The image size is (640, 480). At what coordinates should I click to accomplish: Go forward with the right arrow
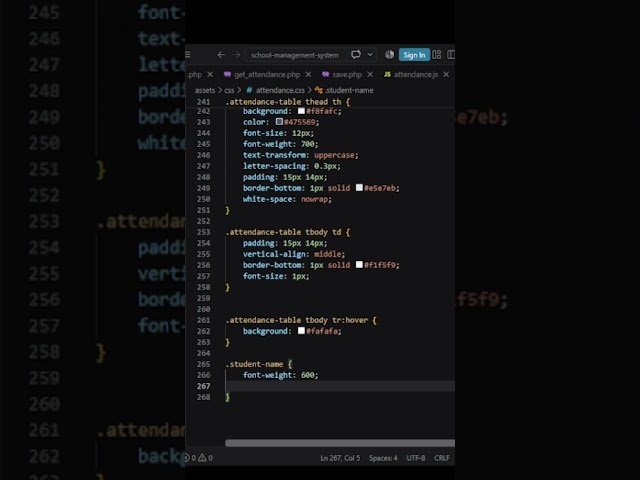click(x=236, y=55)
